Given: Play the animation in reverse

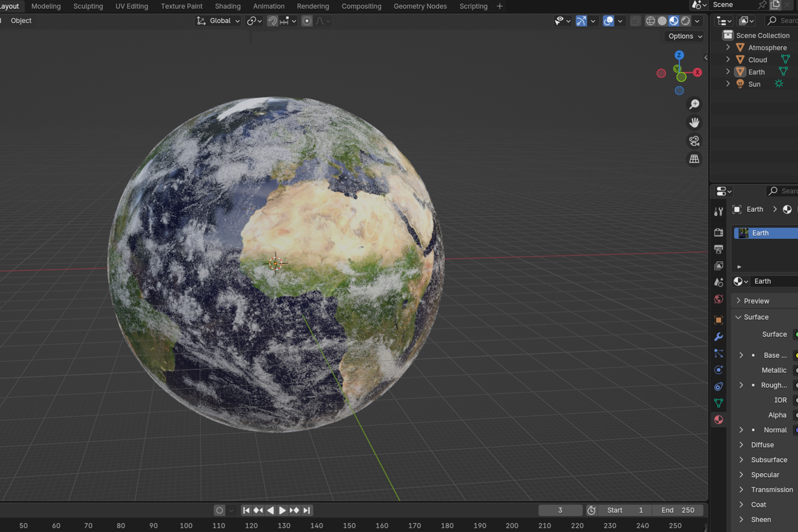Looking at the screenshot, I should pos(271,510).
